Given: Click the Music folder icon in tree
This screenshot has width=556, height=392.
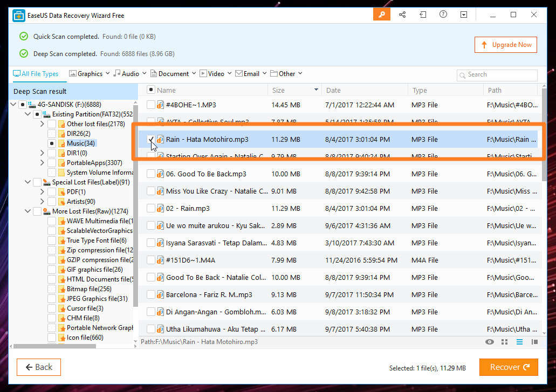Looking at the screenshot, I should 61,143.
